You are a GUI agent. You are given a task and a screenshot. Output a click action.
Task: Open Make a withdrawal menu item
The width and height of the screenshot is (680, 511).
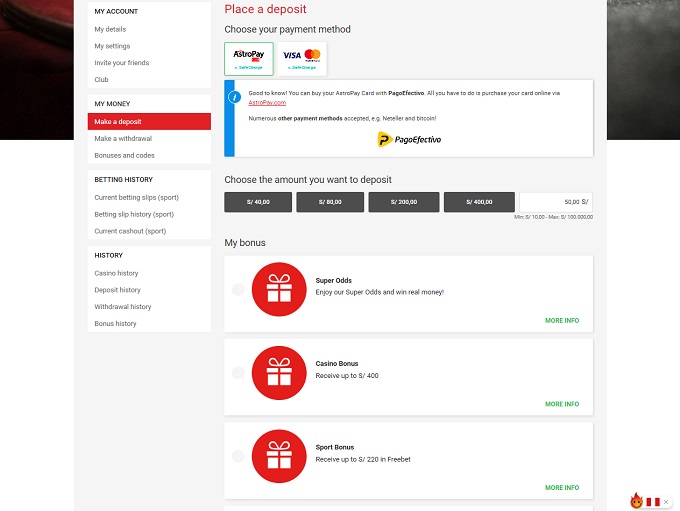[x=123, y=139]
